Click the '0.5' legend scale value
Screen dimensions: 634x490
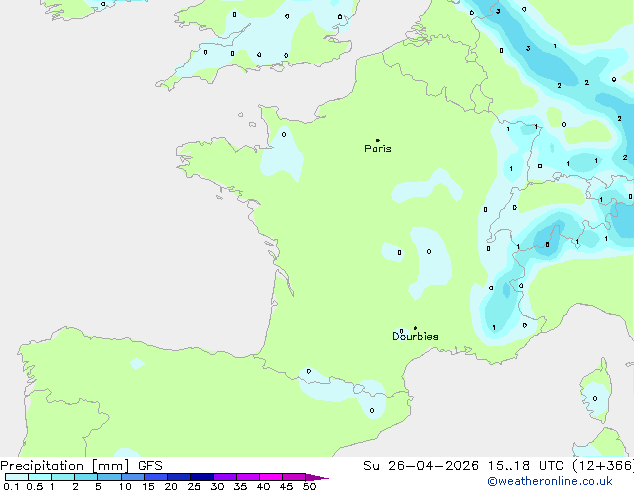35,486
